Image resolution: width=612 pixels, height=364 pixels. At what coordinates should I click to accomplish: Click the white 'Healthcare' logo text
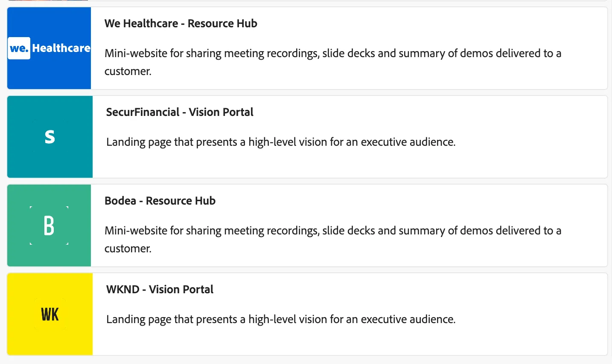(x=61, y=48)
